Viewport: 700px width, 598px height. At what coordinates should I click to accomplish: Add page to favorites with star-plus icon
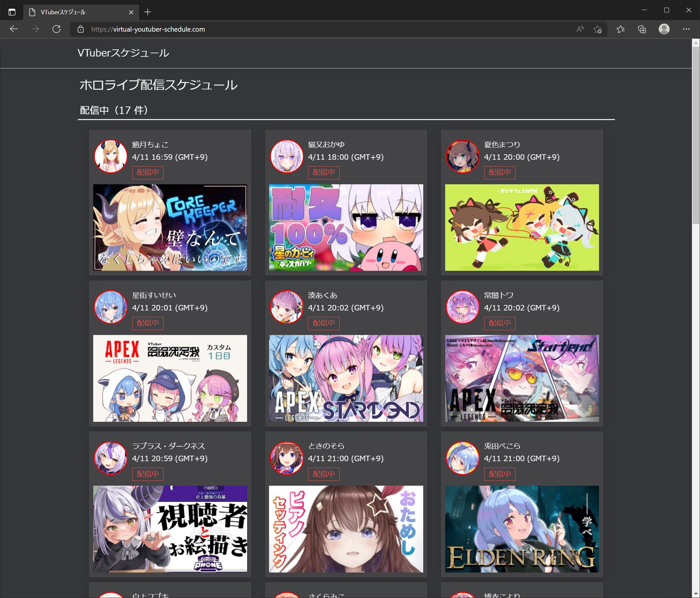click(597, 29)
